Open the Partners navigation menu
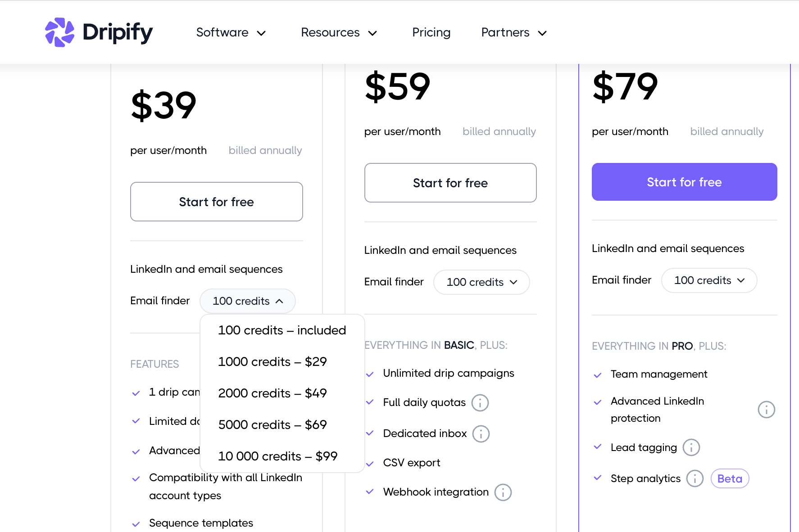 (514, 33)
